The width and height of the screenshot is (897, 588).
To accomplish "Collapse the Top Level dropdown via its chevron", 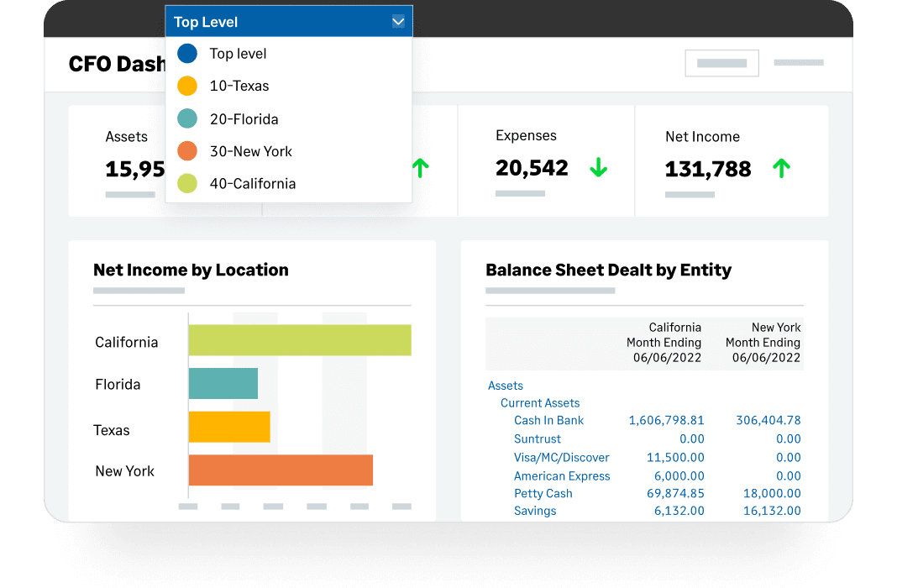I will coord(398,23).
